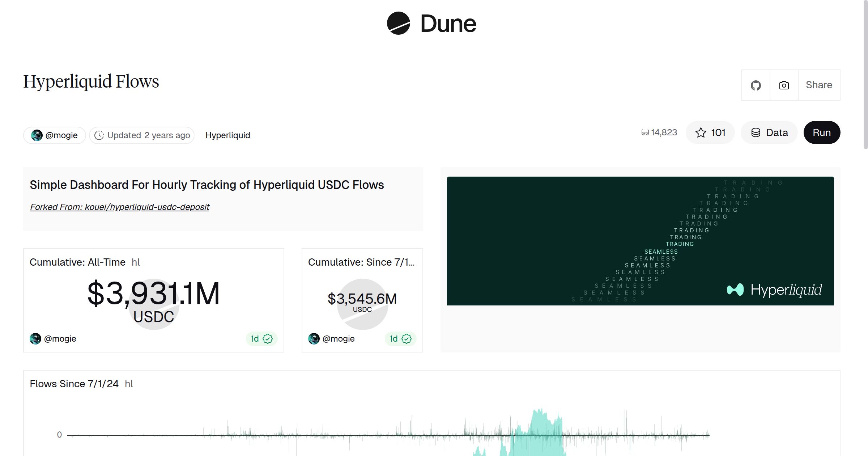This screenshot has width=868, height=456.
Task: Click @mogie credit under the Since 7/1 counter
Action: pyautogui.click(x=338, y=339)
